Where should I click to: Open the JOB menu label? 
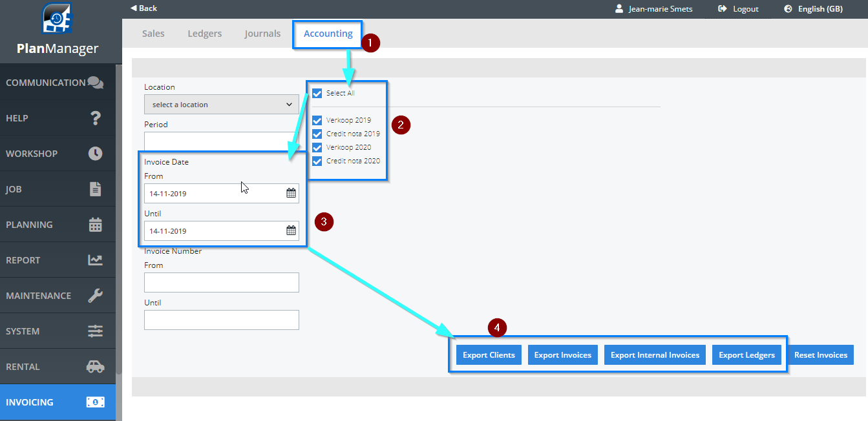(x=14, y=189)
